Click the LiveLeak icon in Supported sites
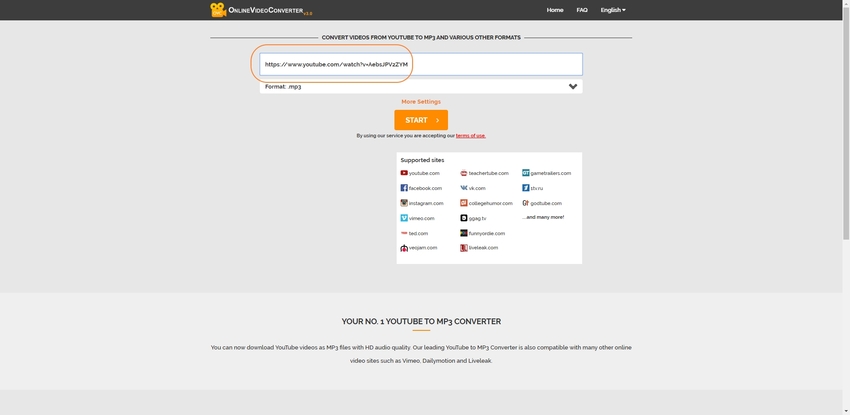This screenshot has height=415, width=850. [463, 248]
